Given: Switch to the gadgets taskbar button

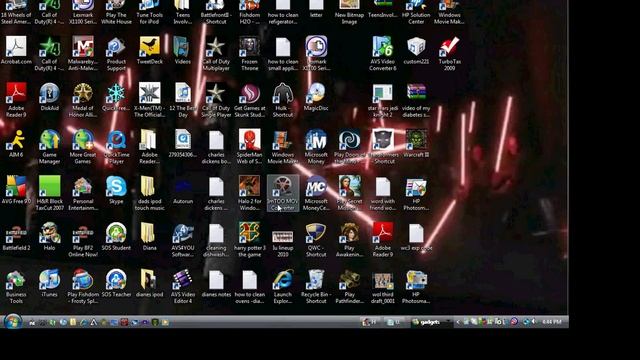Looking at the screenshot, I should point(431,322).
